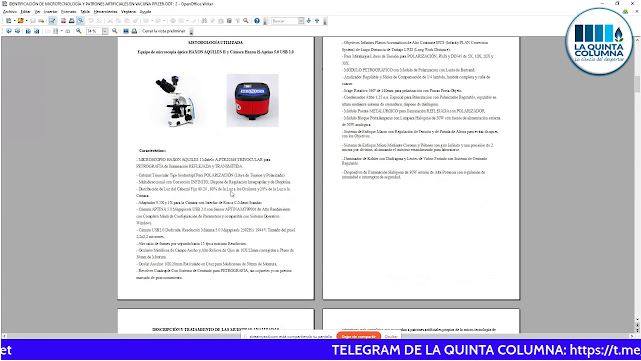Image resolution: width=641 pixels, height=361 pixels.
Task: Click the vertical scrollbar thumb
Action: [637, 84]
